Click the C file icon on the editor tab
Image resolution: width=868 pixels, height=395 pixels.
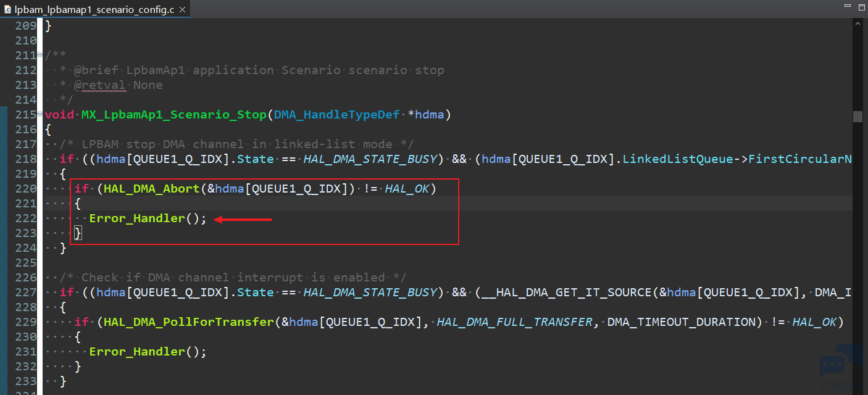pyautogui.click(x=7, y=10)
